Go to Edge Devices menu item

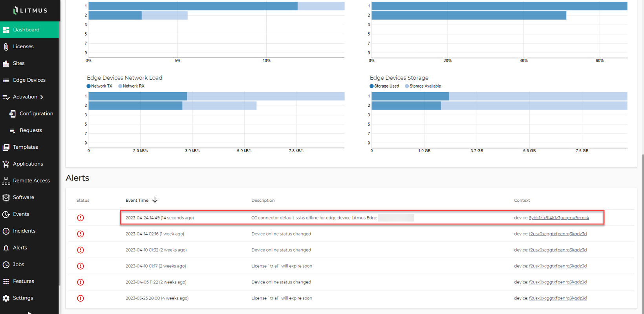[29, 80]
